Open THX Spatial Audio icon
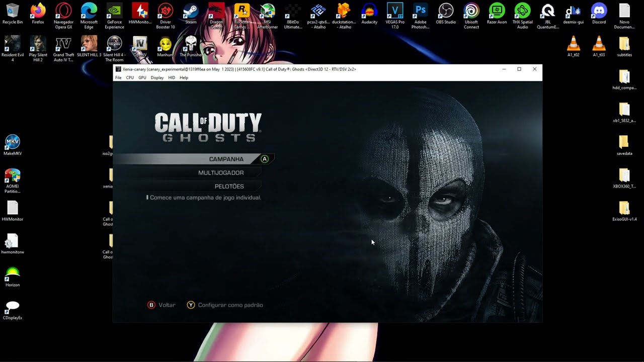The height and width of the screenshot is (362, 644). 522,16
